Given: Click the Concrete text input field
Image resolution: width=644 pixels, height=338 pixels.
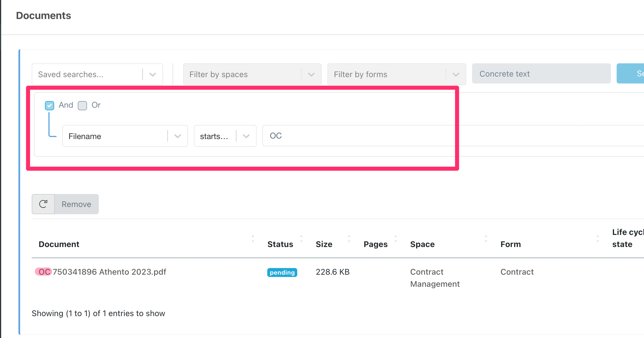Looking at the screenshot, I should 541,74.
